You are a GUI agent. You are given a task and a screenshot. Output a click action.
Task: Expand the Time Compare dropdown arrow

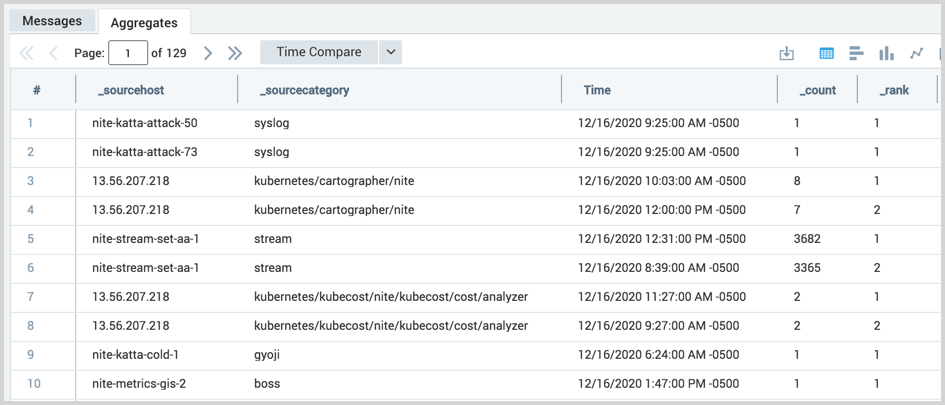pyautogui.click(x=390, y=52)
